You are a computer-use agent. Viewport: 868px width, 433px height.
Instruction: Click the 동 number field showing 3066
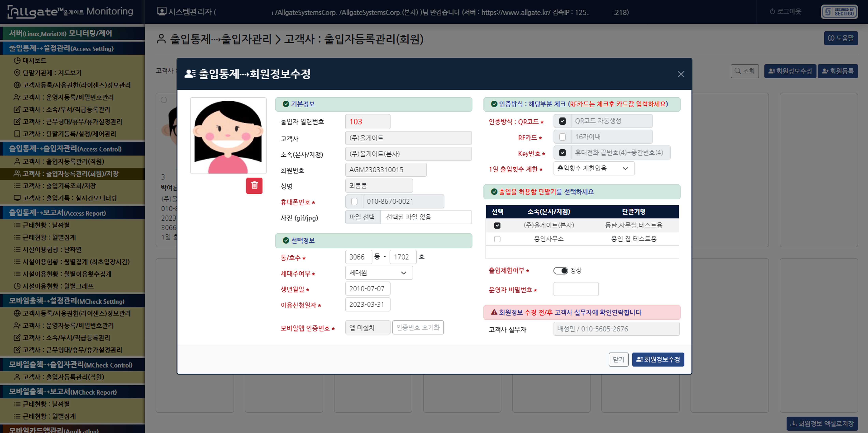coord(358,257)
